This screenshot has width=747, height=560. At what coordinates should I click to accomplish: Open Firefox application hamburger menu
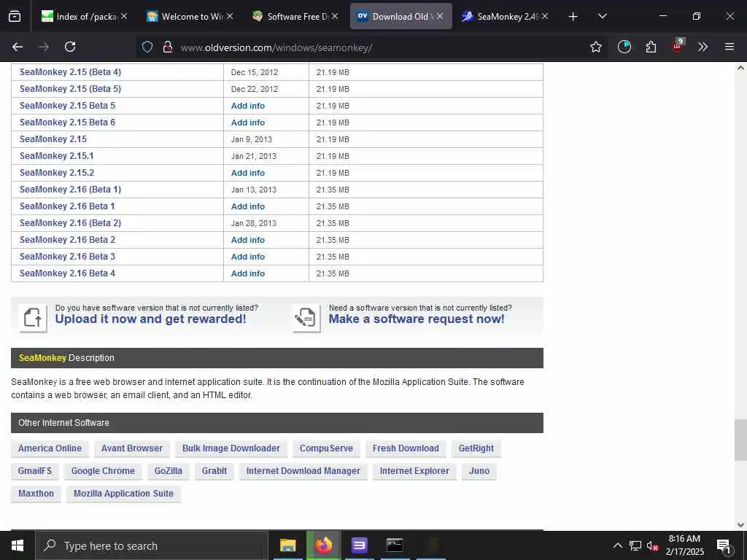(x=729, y=47)
